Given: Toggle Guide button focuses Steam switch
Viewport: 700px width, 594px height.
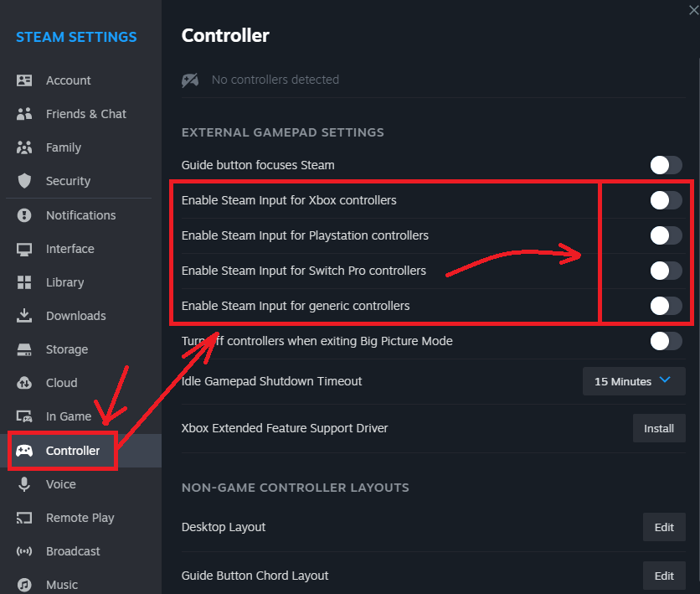Looking at the screenshot, I should point(667,165).
